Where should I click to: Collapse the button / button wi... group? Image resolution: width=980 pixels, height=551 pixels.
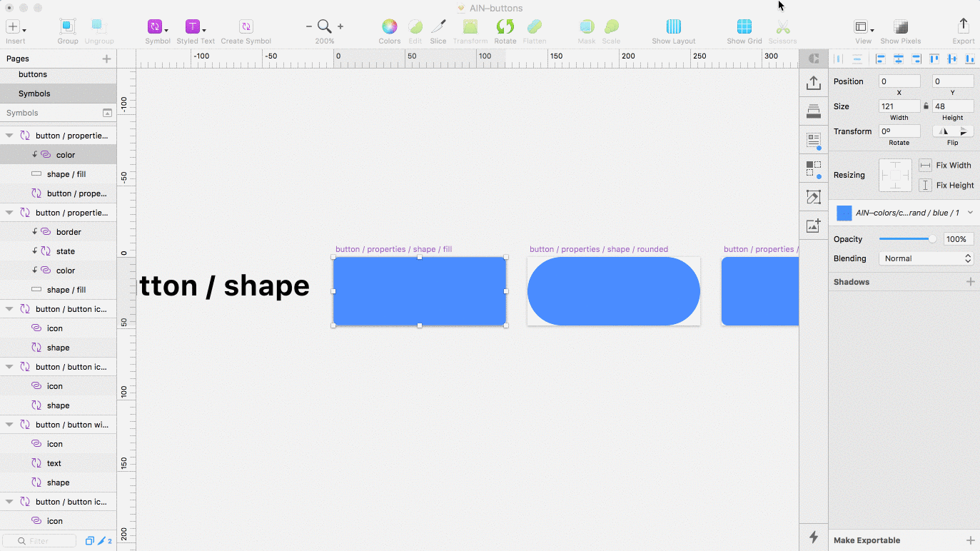[9, 425]
